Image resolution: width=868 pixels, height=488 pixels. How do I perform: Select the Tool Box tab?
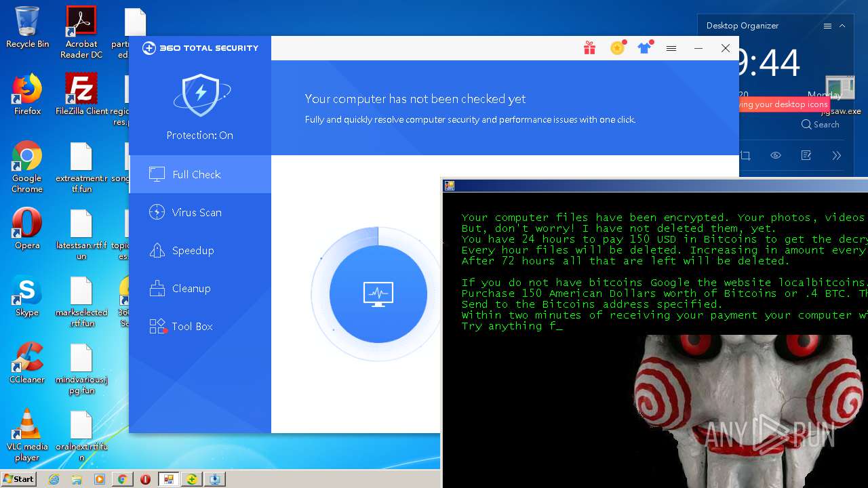pos(200,326)
